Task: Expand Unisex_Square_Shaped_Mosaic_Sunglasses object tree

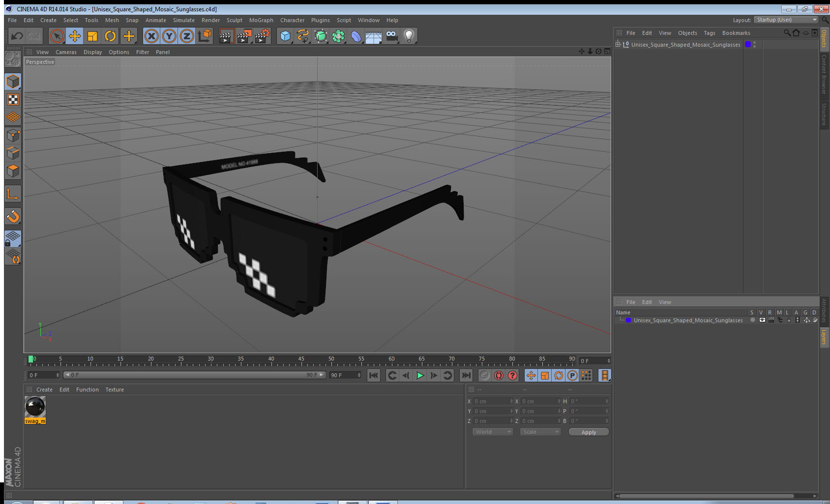Action: coord(618,44)
